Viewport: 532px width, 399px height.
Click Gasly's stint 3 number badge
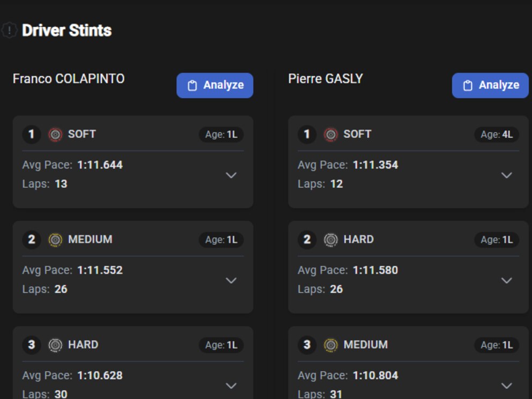point(307,344)
